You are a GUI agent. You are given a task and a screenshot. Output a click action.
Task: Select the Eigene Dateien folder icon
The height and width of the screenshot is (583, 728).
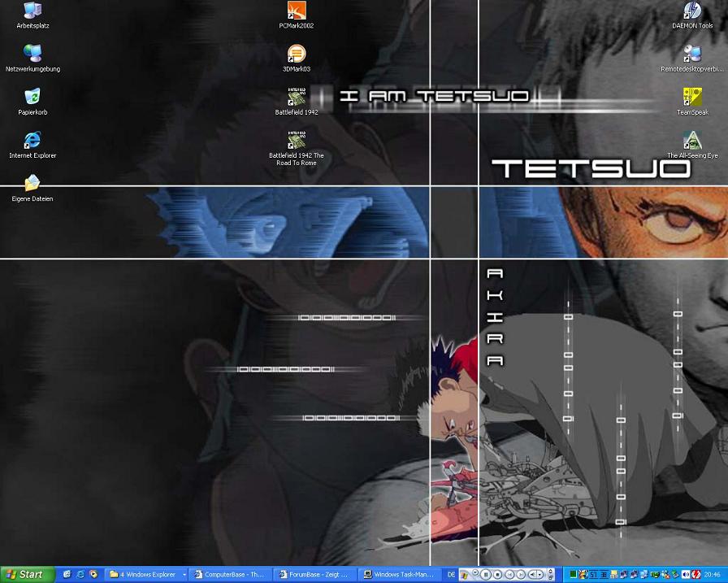pos(32,188)
